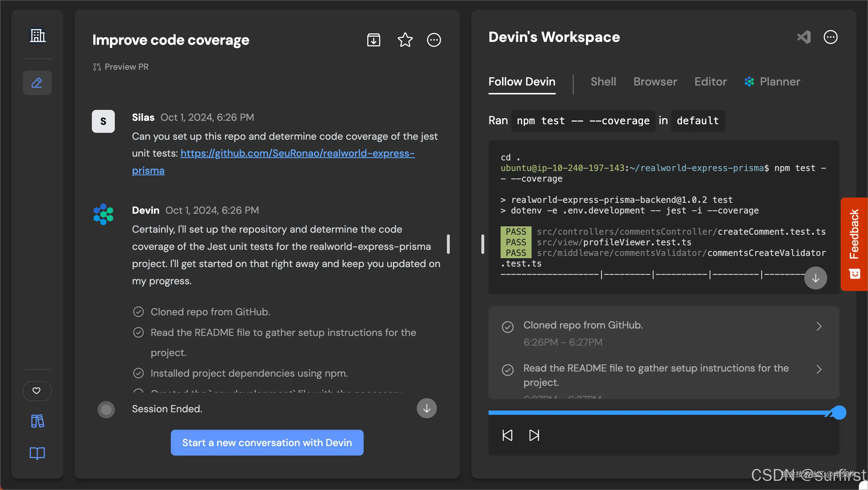868x490 pixels.
Task: Switch to the Shell tab
Action: [x=603, y=81]
